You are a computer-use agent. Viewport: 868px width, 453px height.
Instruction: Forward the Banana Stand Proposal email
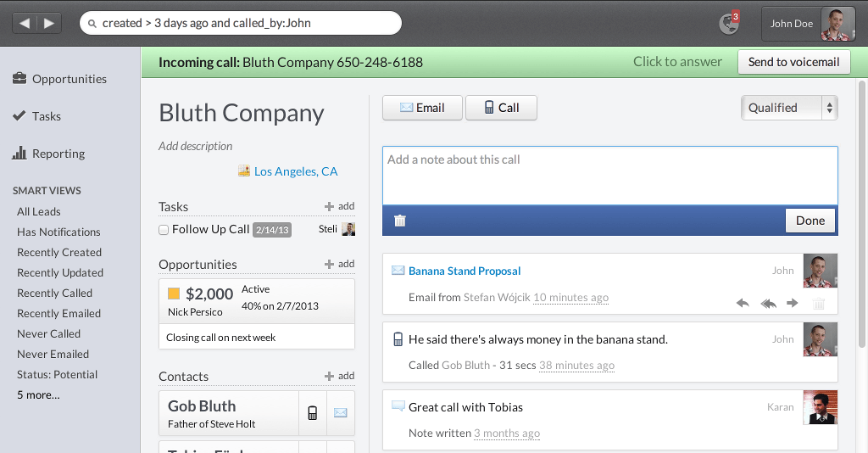[793, 303]
